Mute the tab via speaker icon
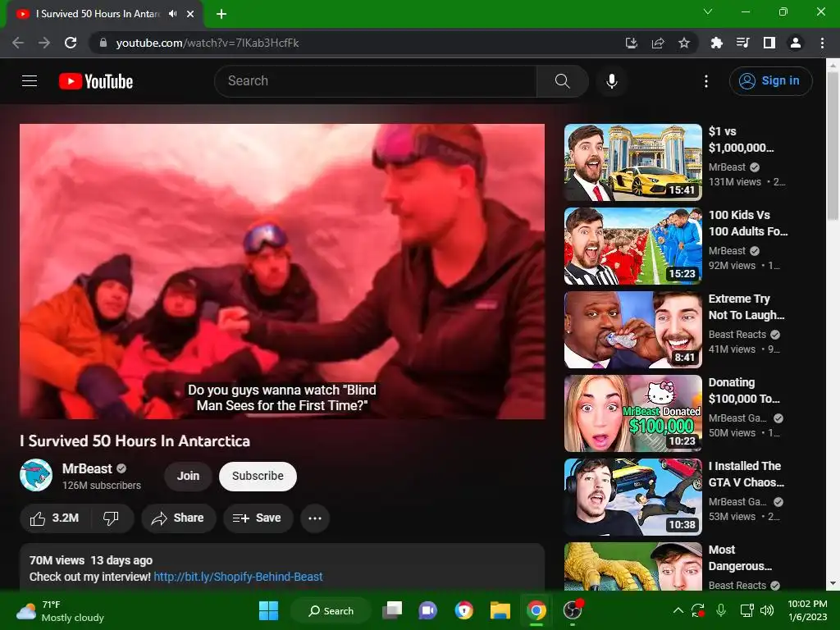The width and height of the screenshot is (840, 630). pos(172,14)
